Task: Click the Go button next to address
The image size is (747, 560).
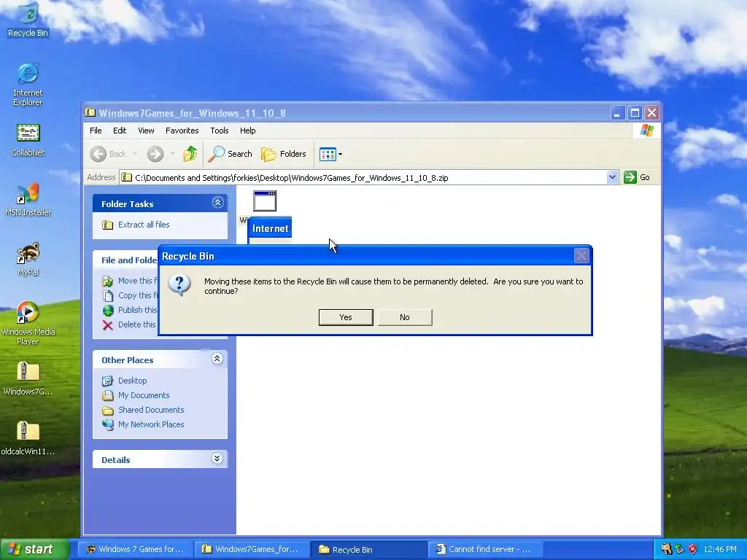Action: point(638,177)
